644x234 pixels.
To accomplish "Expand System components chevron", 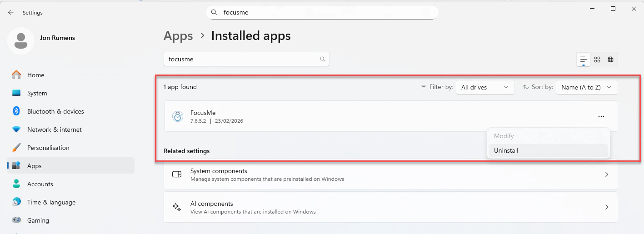I will pyautogui.click(x=607, y=174).
